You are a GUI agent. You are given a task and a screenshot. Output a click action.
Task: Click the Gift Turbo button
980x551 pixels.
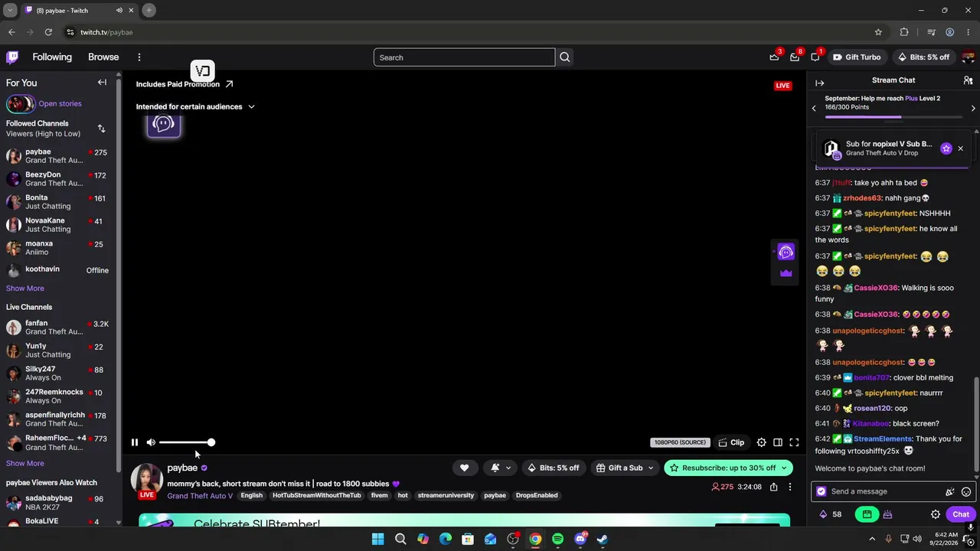click(857, 57)
